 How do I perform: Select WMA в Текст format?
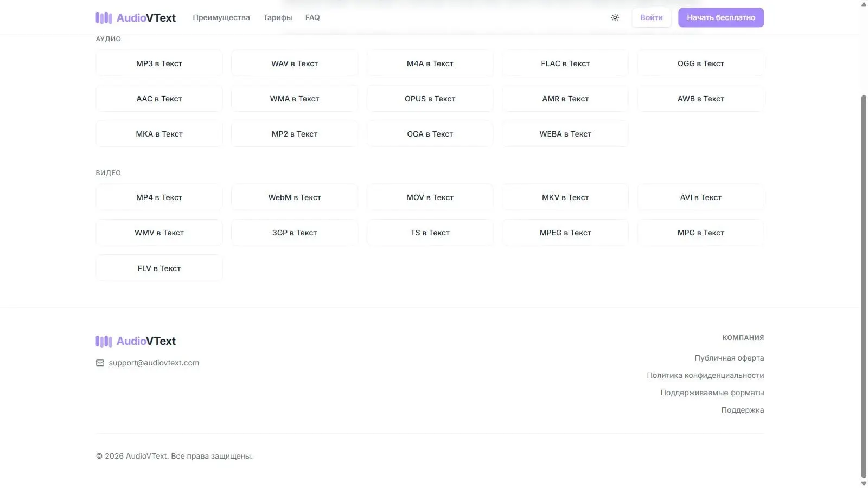[x=295, y=99]
